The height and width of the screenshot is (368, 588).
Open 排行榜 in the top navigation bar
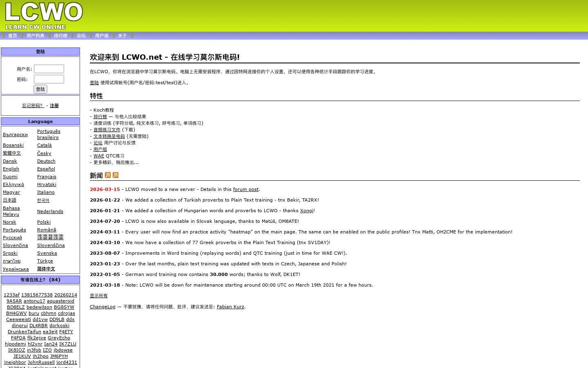click(60, 36)
